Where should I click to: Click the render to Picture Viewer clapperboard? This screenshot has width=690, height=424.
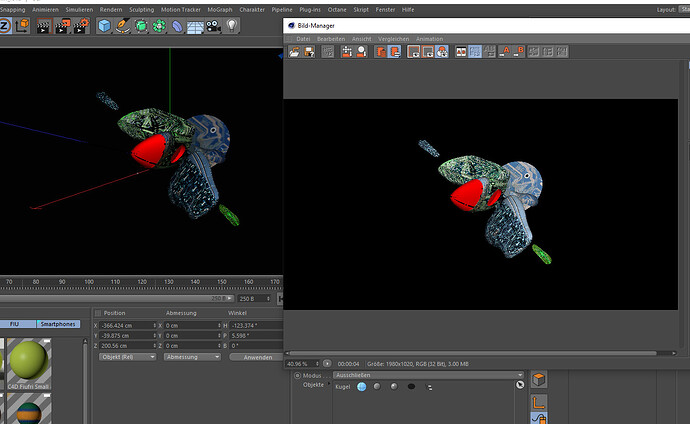(62, 26)
